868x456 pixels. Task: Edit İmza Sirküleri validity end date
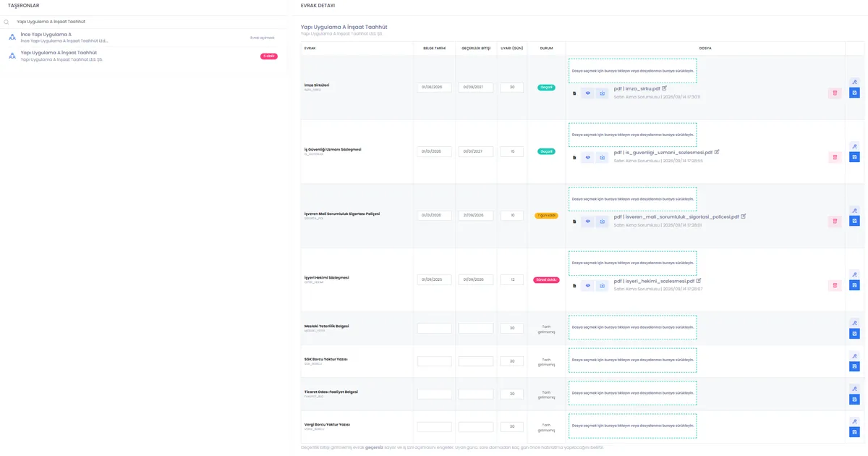tap(476, 88)
